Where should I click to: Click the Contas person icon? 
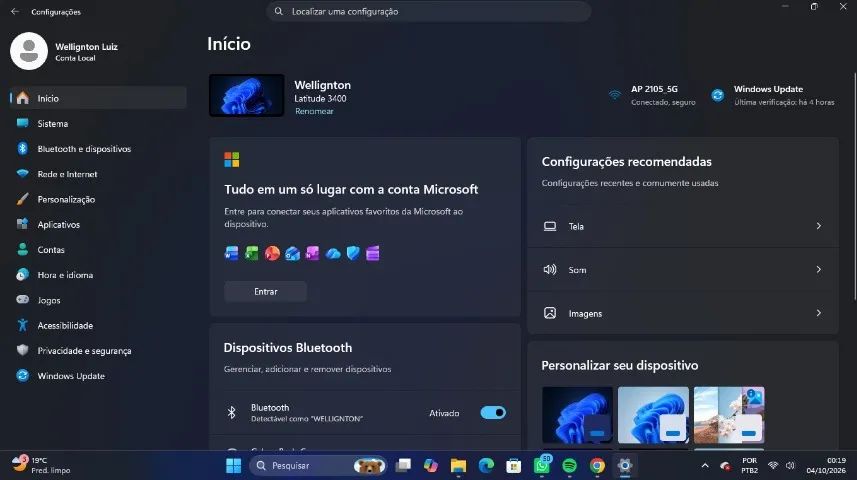(22, 249)
